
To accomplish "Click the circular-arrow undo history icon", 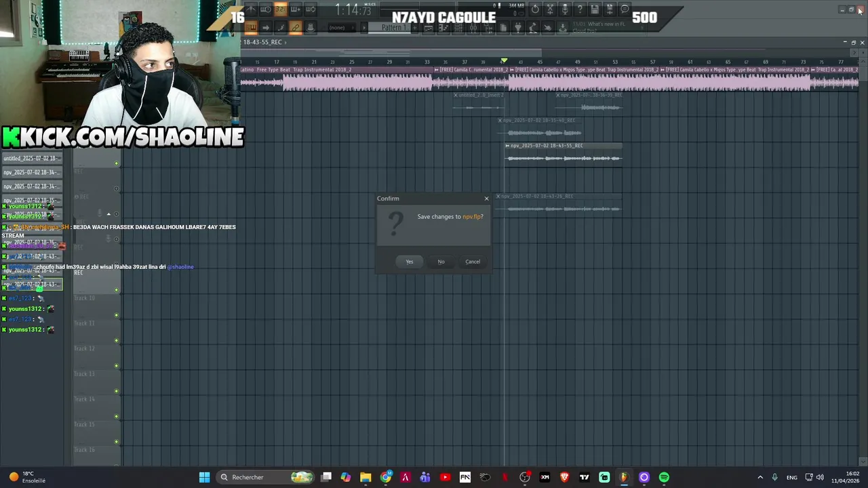I will tap(535, 9).
